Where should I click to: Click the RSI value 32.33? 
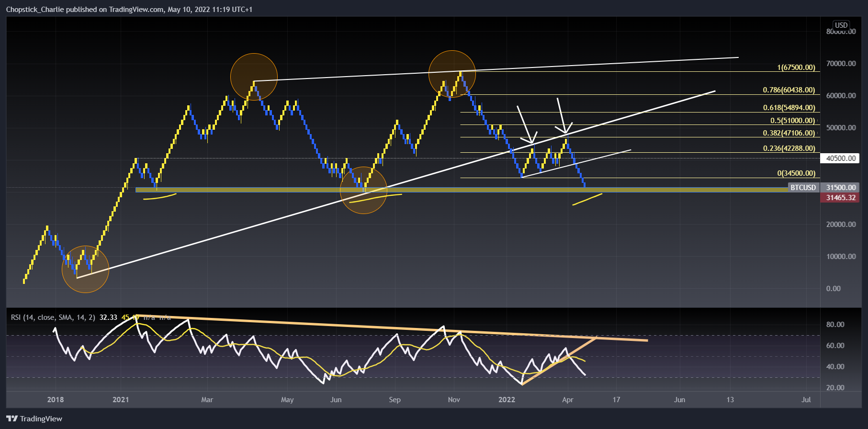pos(108,317)
